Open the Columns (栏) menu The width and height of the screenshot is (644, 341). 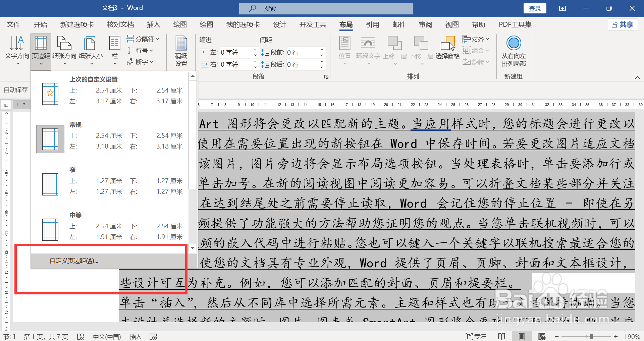[x=115, y=50]
